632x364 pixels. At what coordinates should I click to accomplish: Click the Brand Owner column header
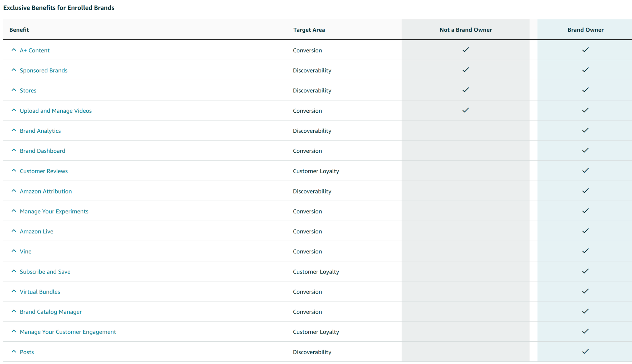586,30
